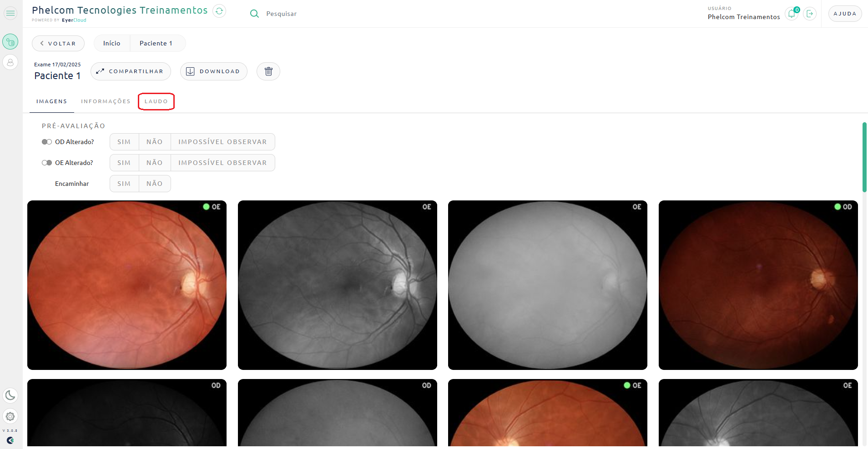Viewport: 868px width, 449px height.
Task: Toggle the OE Alterado eye indicator
Action: point(47,163)
